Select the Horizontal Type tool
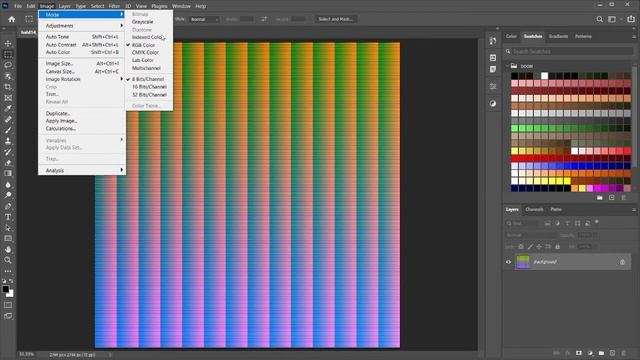 click(x=8, y=217)
